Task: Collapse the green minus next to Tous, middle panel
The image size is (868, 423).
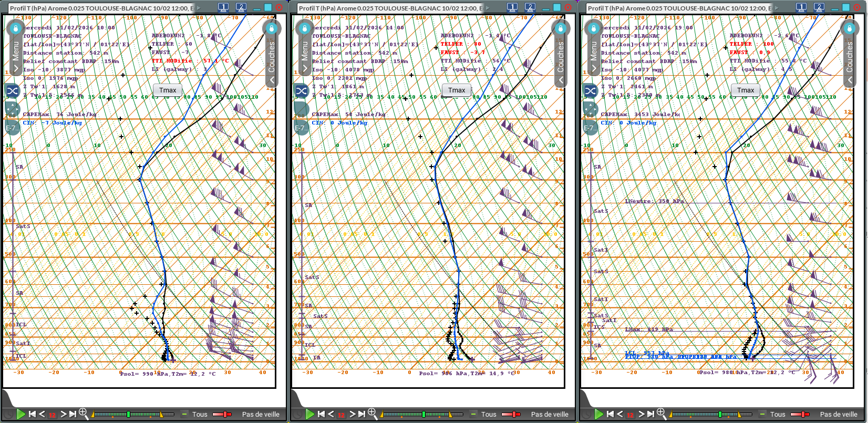Action: (x=473, y=414)
